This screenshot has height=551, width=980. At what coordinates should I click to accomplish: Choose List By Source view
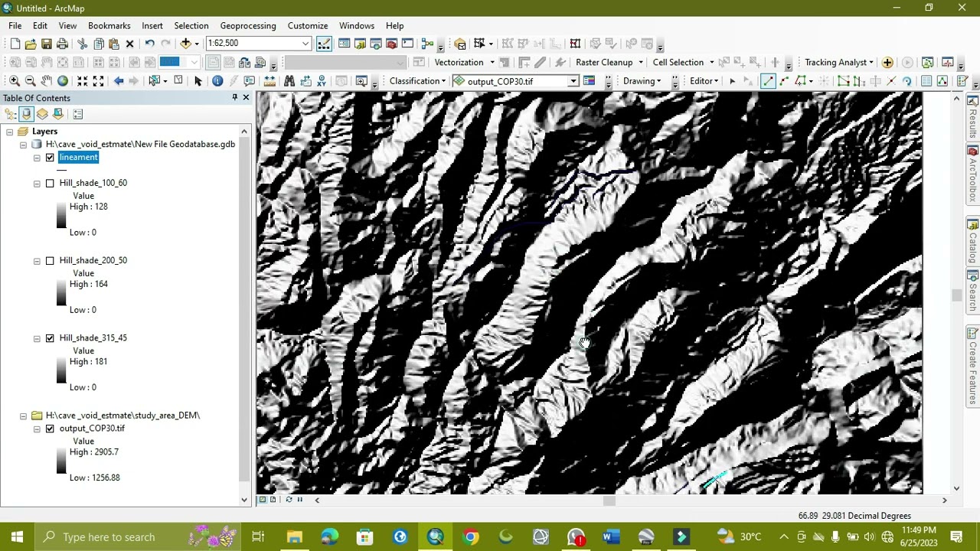(26, 114)
